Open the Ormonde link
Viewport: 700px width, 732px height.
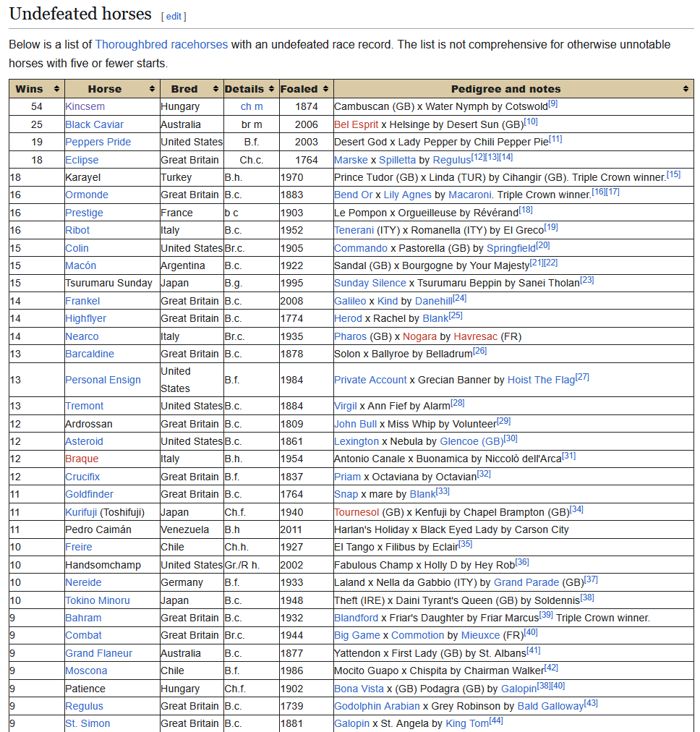[x=87, y=195]
